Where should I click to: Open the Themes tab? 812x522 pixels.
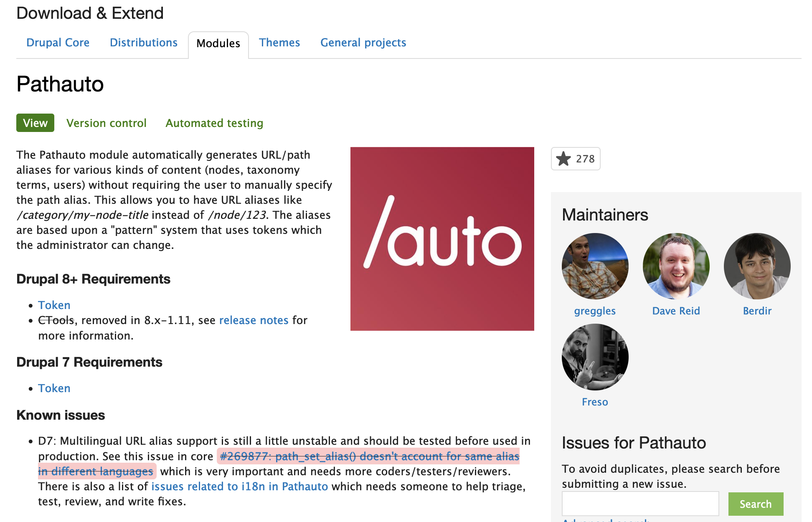click(279, 43)
